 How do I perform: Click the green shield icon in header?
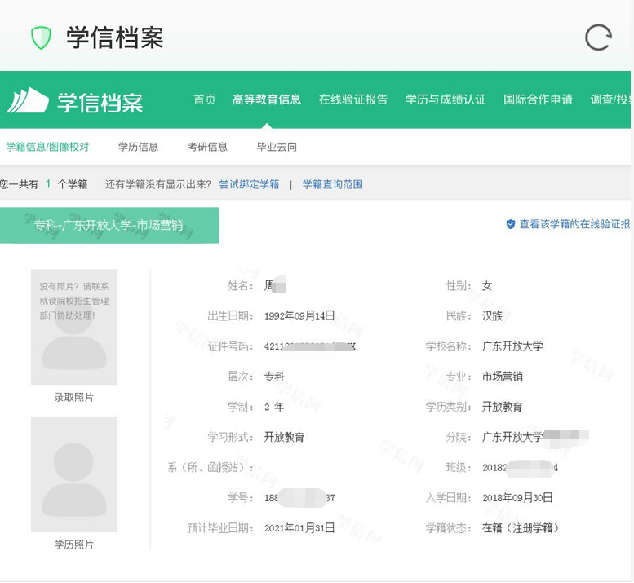tap(41, 38)
